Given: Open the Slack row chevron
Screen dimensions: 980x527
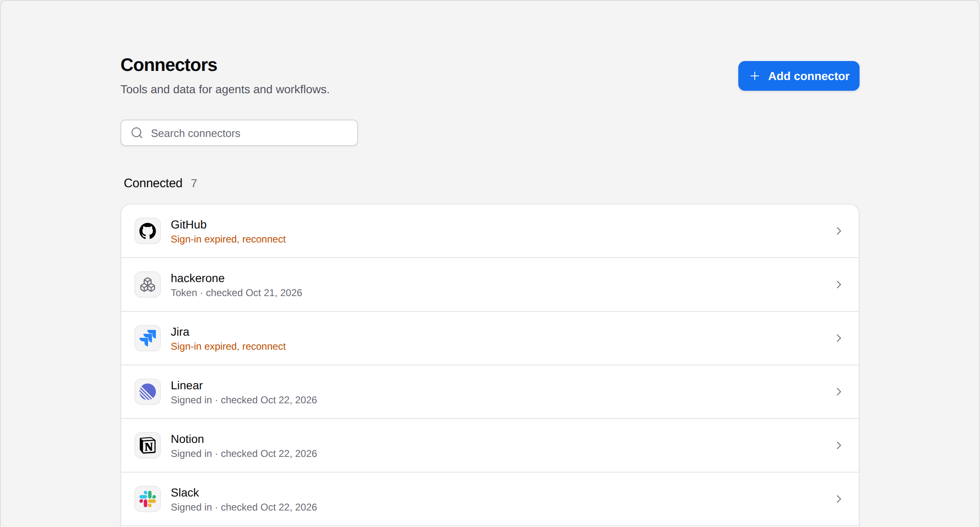Looking at the screenshot, I should pos(839,499).
